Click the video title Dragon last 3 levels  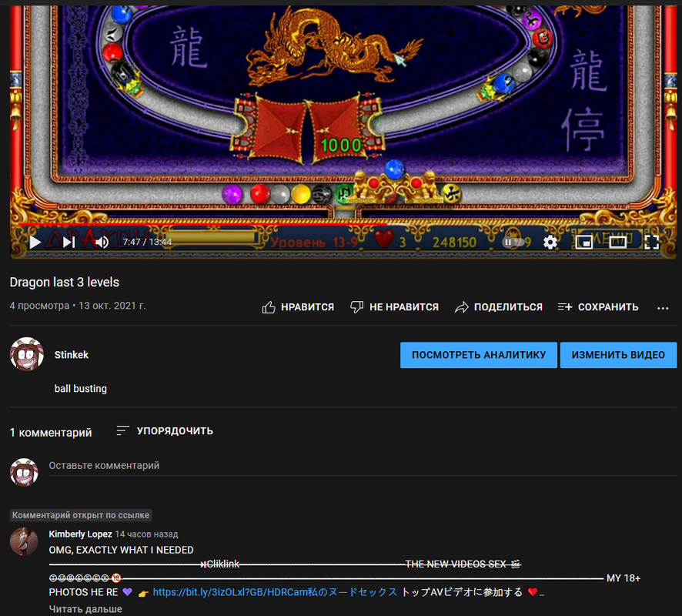pyautogui.click(x=65, y=283)
